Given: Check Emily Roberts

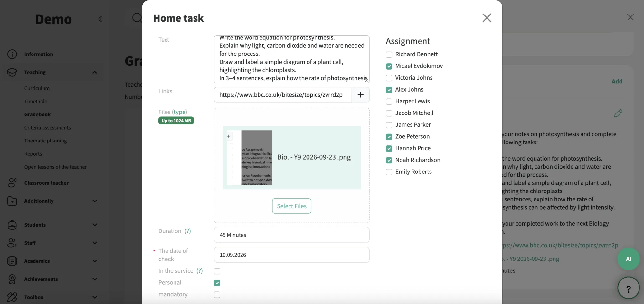Looking at the screenshot, I should coord(389,172).
